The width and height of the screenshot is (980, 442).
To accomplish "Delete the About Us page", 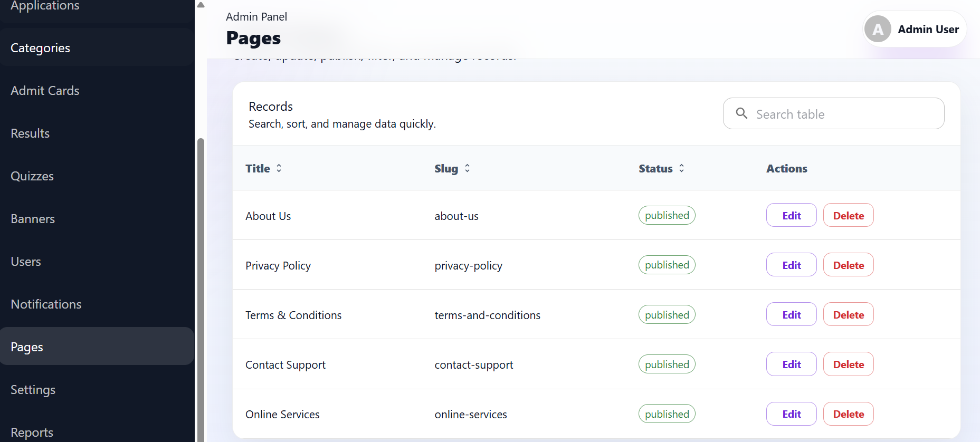I will 848,215.
